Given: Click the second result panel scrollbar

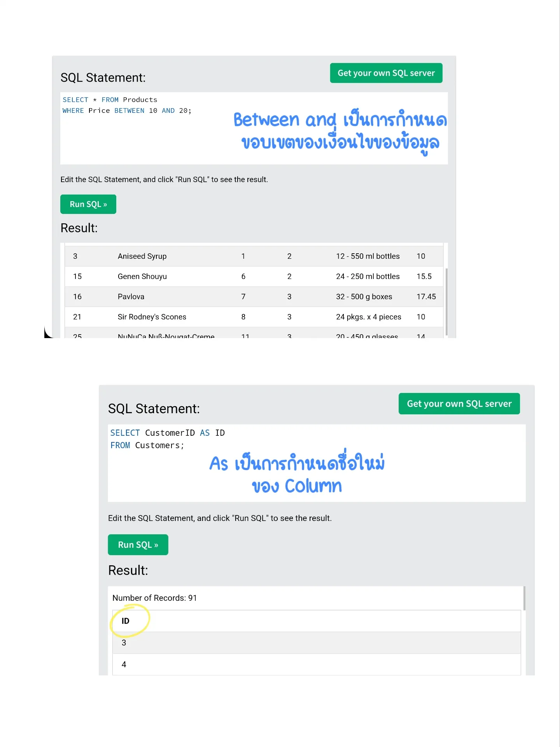Looking at the screenshot, I should (x=524, y=598).
